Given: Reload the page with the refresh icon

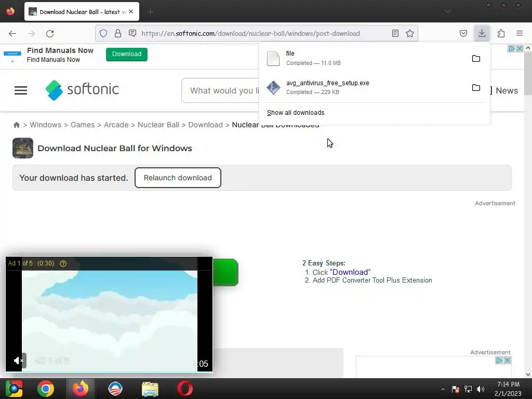Looking at the screenshot, I should [50, 33].
